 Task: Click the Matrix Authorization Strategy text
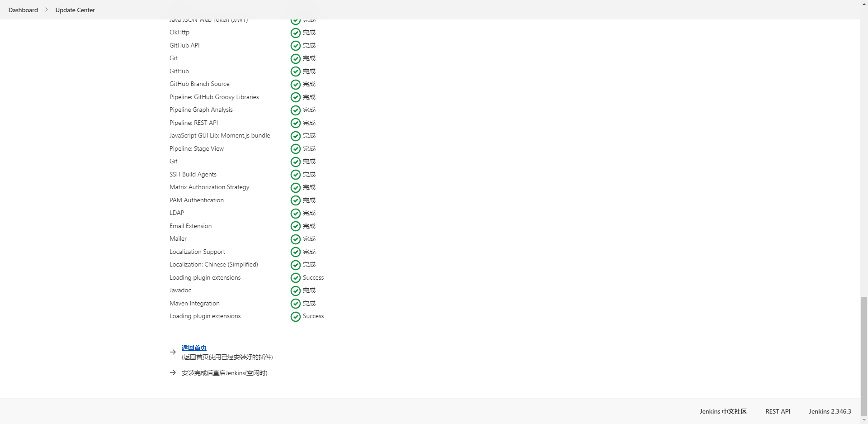point(209,187)
